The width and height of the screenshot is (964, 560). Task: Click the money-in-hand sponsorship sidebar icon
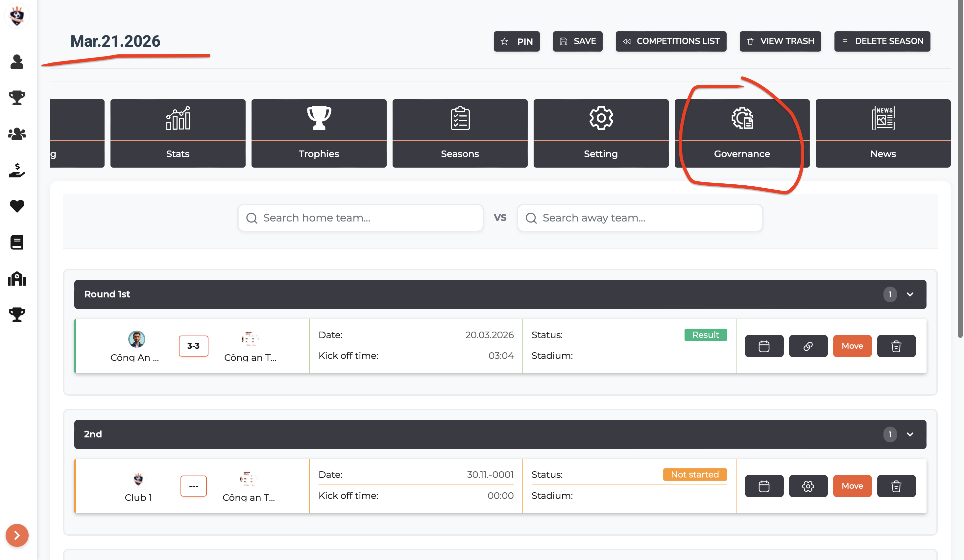(17, 170)
